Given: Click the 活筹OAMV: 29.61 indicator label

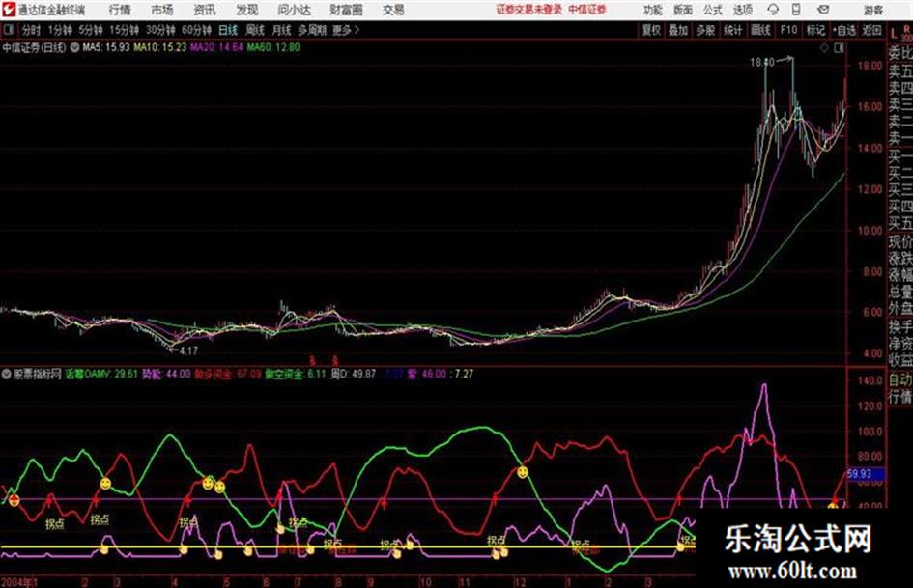Looking at the screenshot, I should pyautogui.click(x=101, y=374).
